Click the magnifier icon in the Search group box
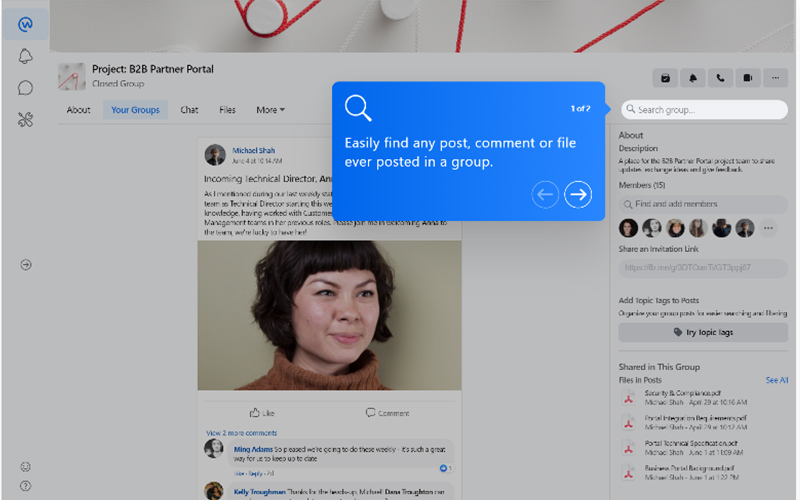The height and width of the screenshot is (500, 800). point(631,109)
